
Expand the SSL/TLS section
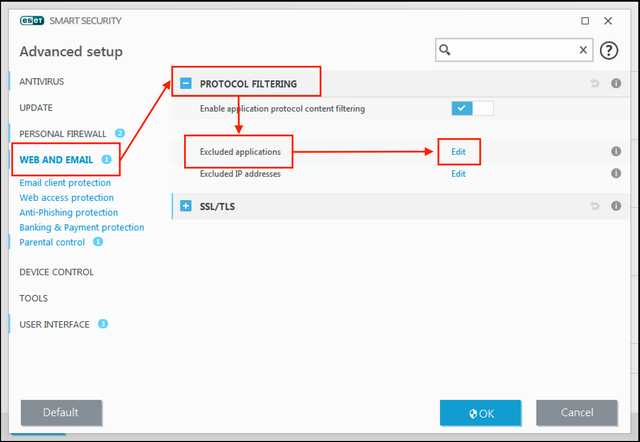tap(186, 207)
